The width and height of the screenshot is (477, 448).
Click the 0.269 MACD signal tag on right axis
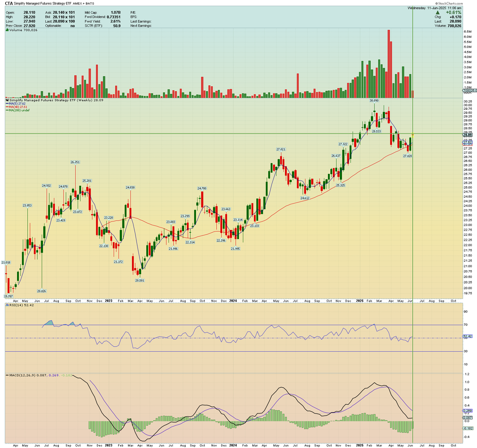467,411
